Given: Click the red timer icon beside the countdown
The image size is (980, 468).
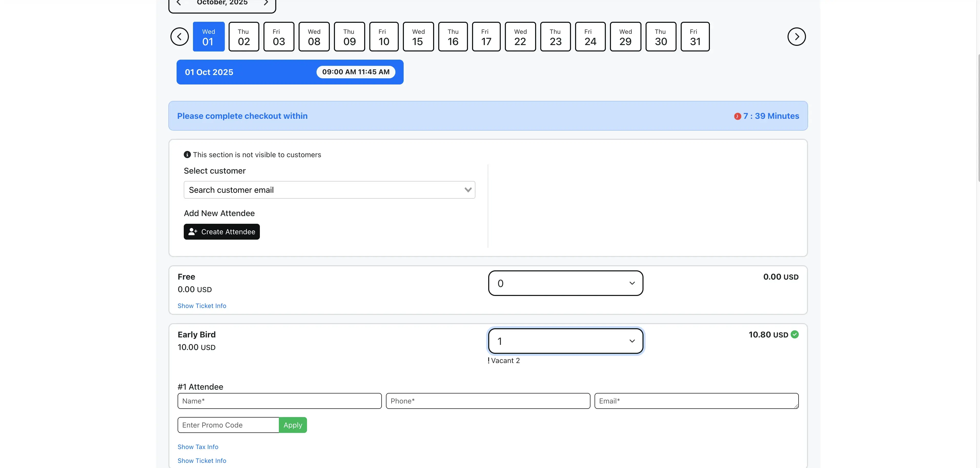Looking at the screenshot, I should pos(737,116).
